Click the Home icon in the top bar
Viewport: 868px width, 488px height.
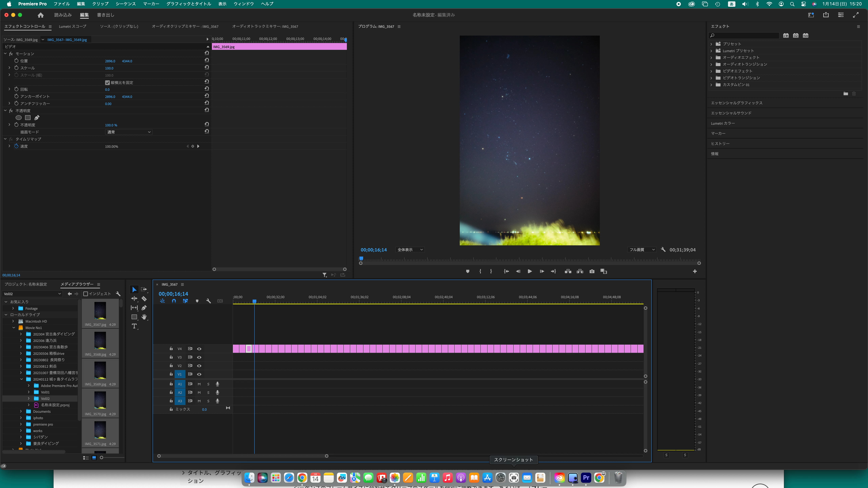(x=41, y=15)
